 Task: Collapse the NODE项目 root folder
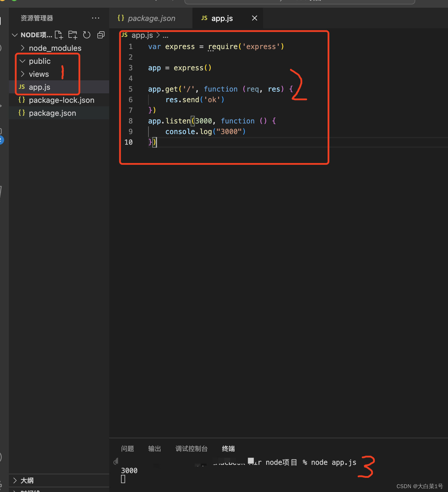coord(15,35)
